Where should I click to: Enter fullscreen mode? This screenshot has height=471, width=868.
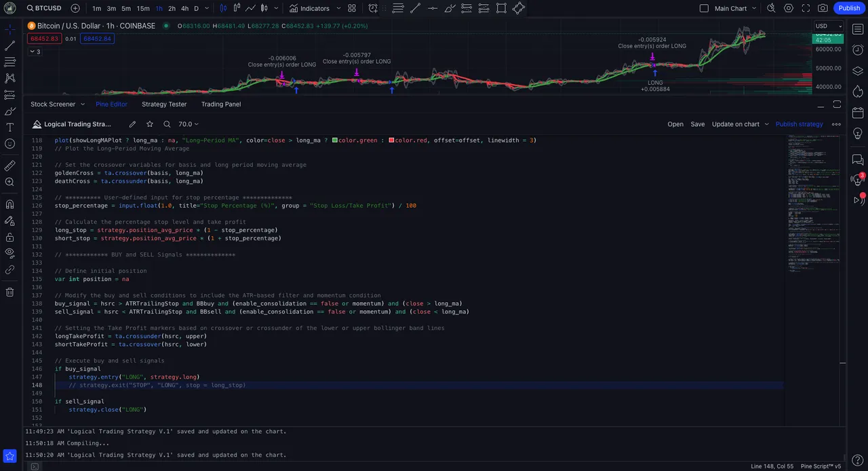coord(806,8)
